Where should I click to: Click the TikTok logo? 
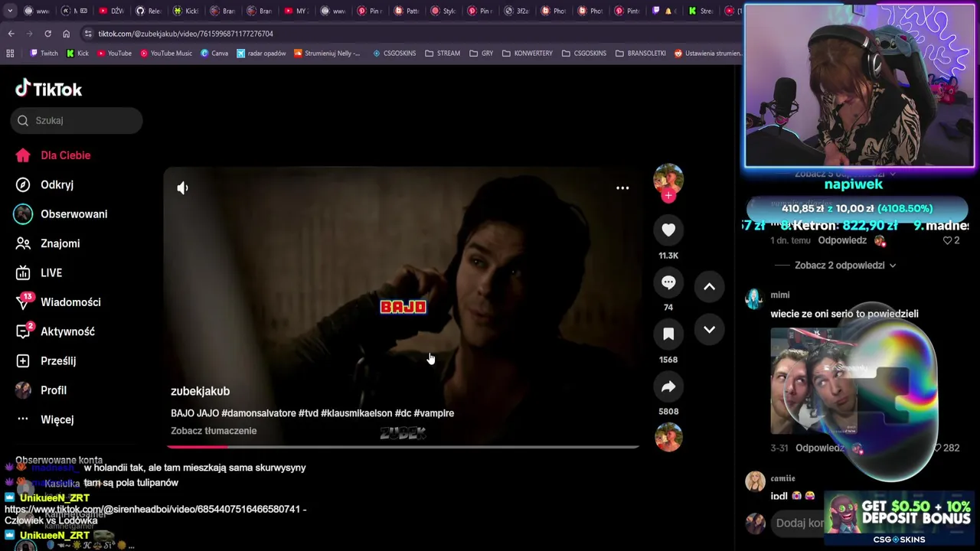click(48, 89)
